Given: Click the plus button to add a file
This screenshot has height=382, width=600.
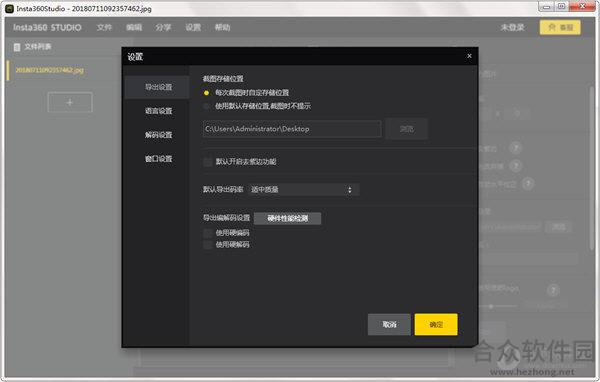Looking at the screenshot, I should coord(70,103).
